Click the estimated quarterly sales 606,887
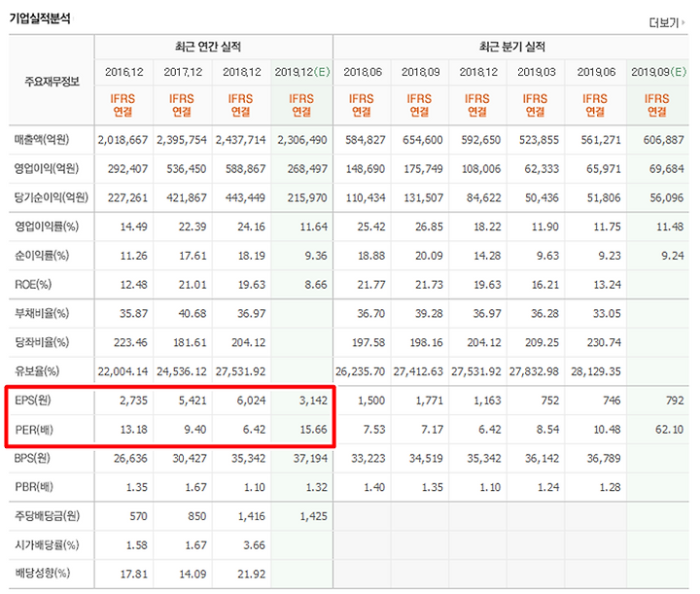 tap(663, 140)
